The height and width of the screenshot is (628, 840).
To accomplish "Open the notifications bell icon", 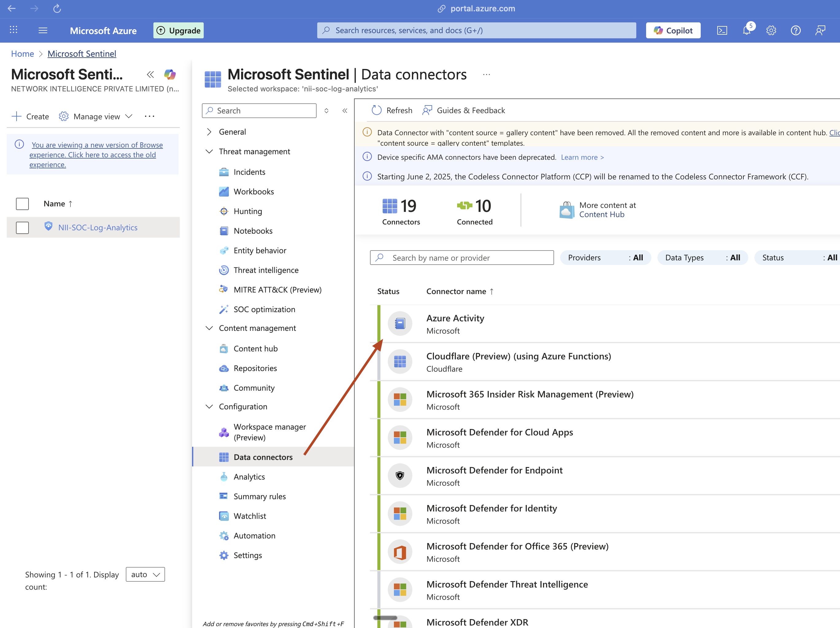I will pos(747,30).
